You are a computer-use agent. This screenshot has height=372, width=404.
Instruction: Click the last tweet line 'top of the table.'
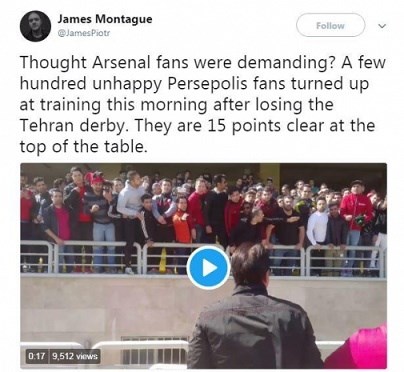pos(83,146)
